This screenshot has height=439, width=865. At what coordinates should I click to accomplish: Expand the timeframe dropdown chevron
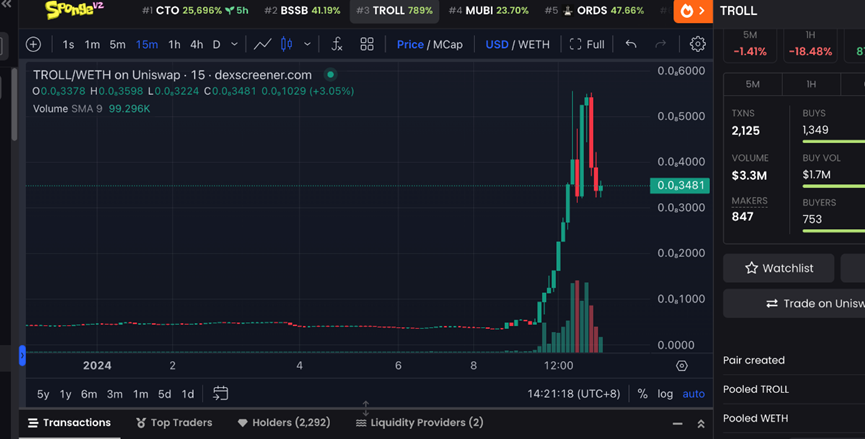coord(234,44)
